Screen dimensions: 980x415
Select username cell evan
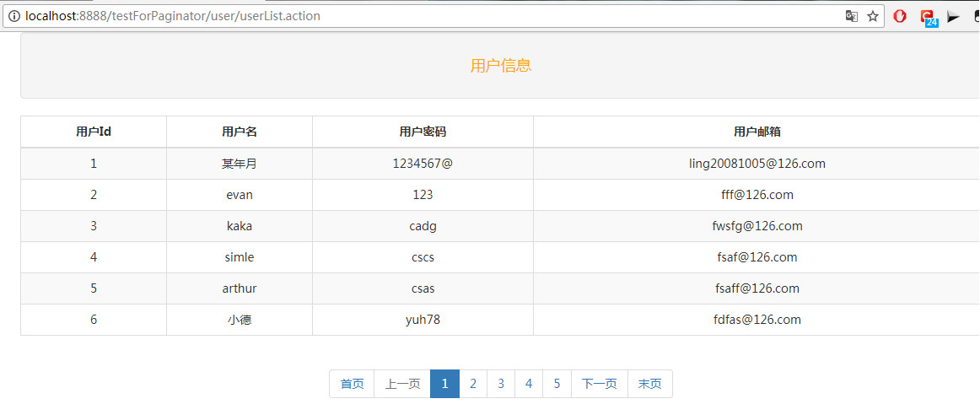point(240,195)
